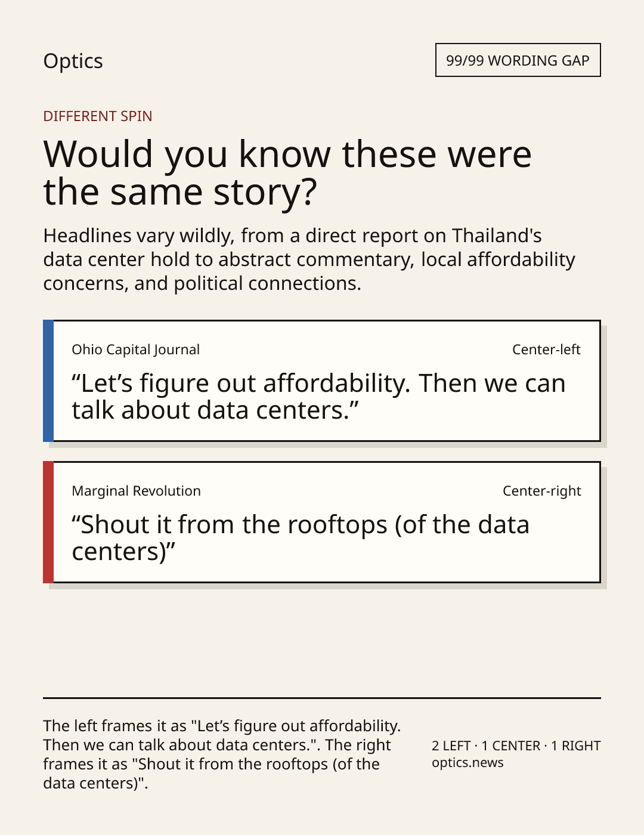Click the Marginal Revolution source name
Image resolution: width=644 pixels, height=835 pixels.
click(136, 491)
